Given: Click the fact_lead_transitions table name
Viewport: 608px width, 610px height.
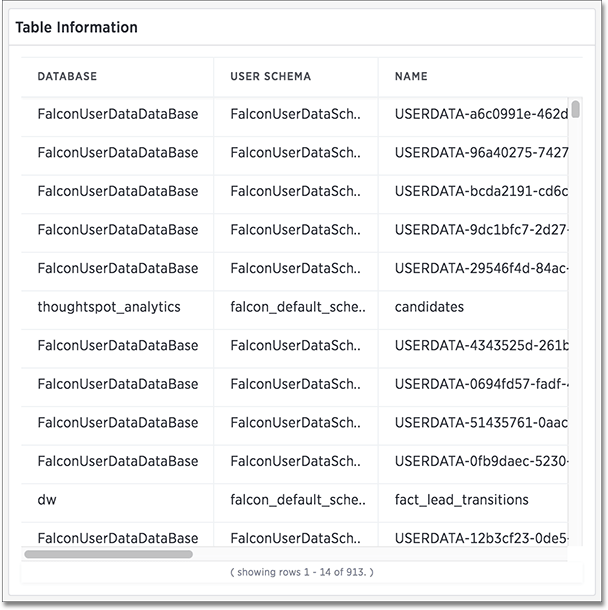Looking at the screenshot, I should click(462, 499).
